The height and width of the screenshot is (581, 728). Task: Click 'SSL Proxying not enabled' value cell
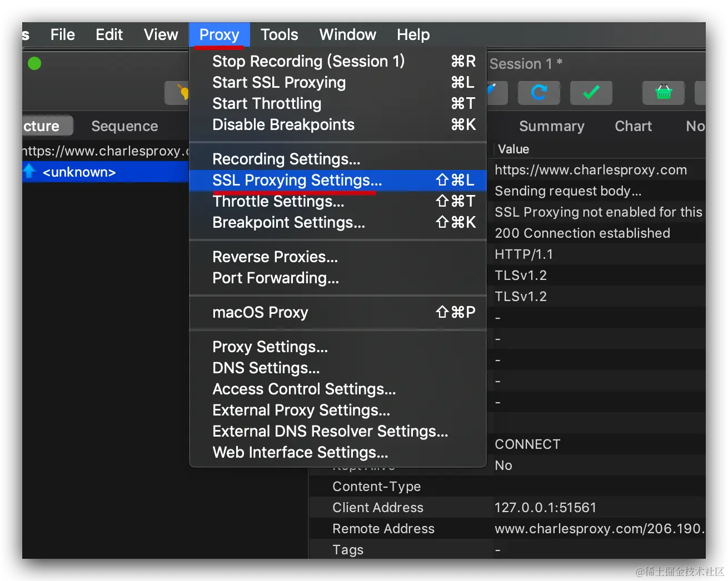point(599,212)
